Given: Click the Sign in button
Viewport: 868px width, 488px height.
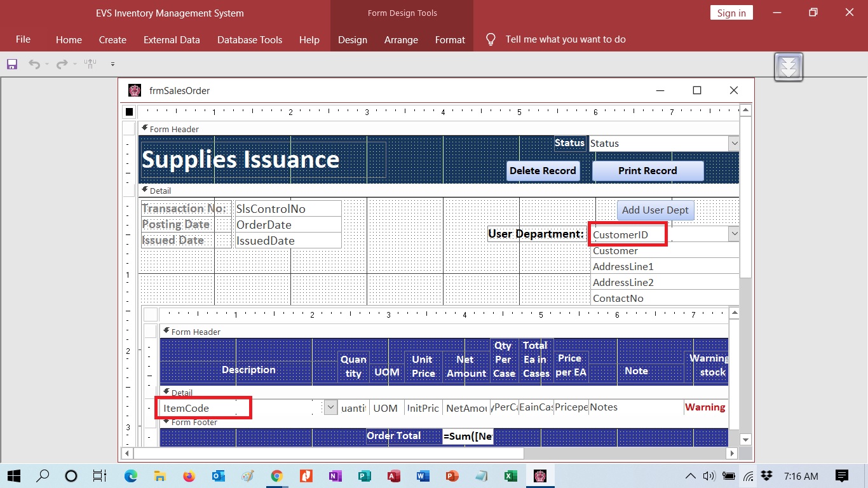Looking at the screenshot, I should 731,13.
